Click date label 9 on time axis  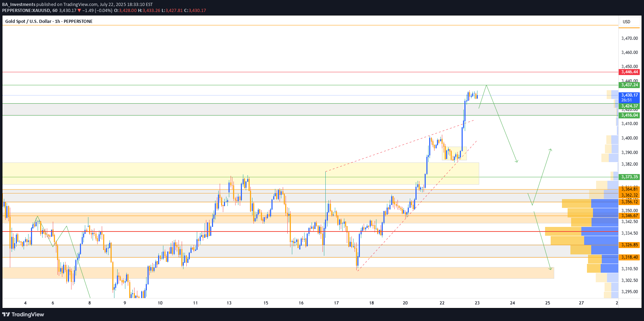coord(125,303)
